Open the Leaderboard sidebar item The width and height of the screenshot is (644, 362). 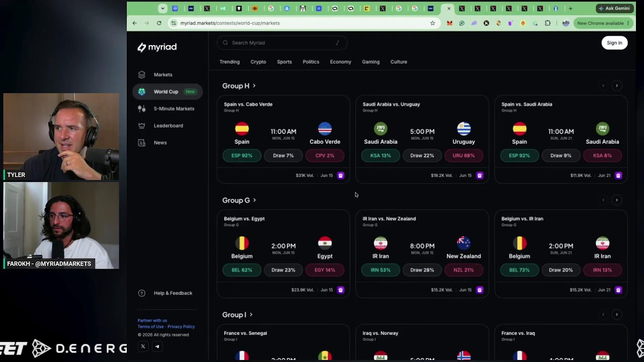tap(168, 126)
